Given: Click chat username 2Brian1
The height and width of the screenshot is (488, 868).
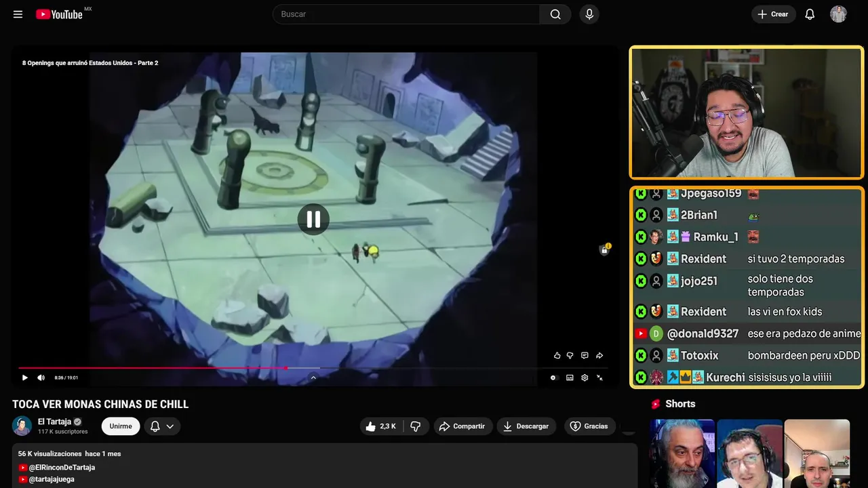Looking at the screenshot, I should coord(699,216).
